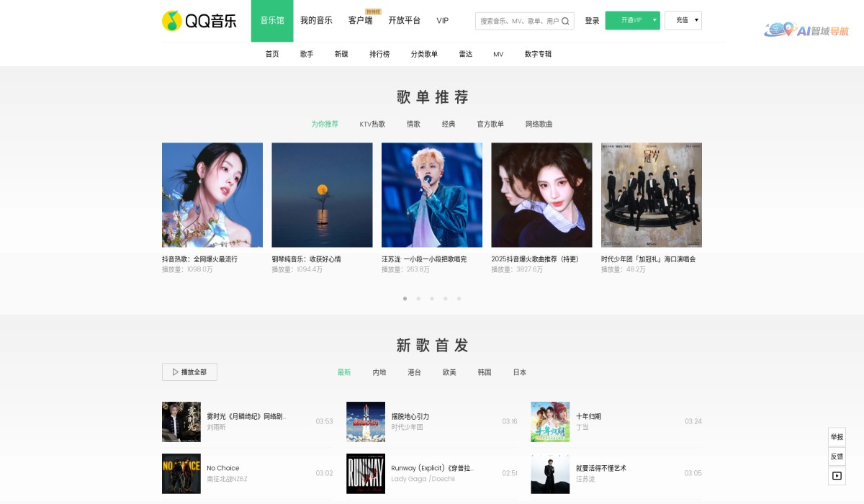Open the 汪苏泷 playlist thumbnail
Image resolution: width=864 pixels, height=504 pixels.
click(432, 194)
